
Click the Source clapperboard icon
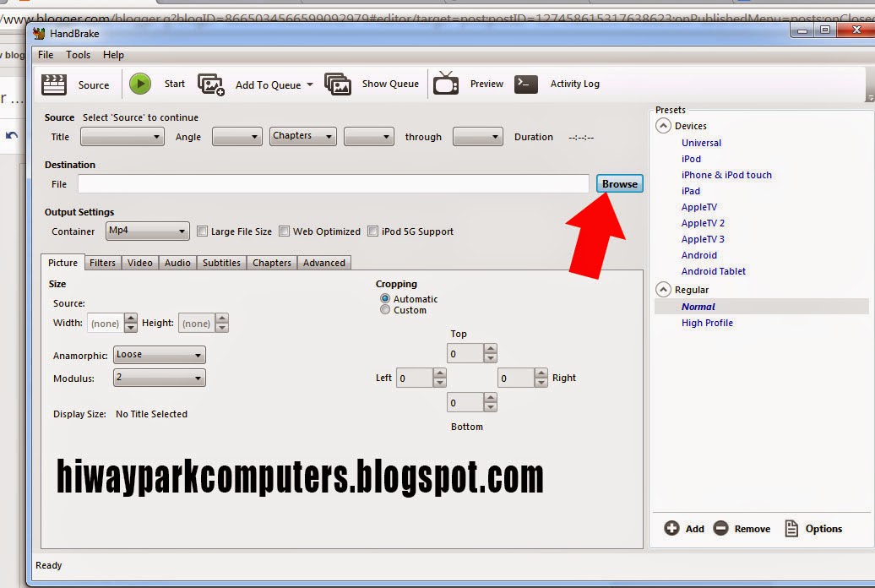point(54,84)
